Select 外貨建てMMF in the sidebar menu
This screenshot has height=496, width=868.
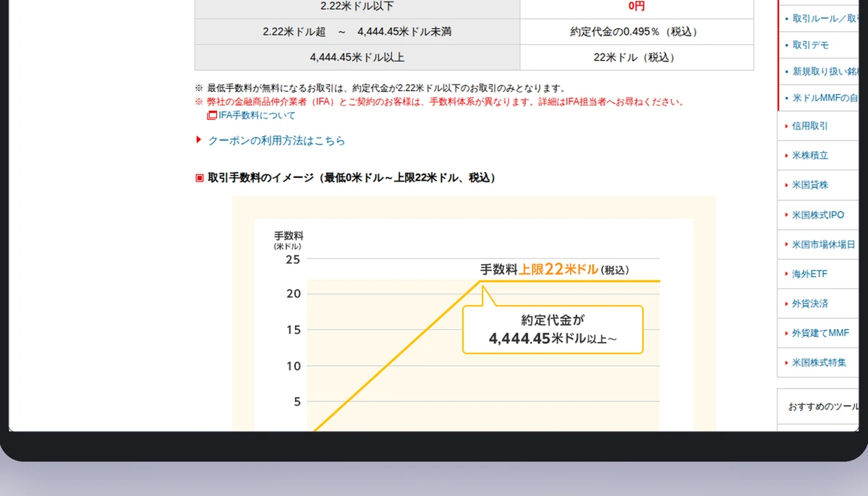(820, 333)
